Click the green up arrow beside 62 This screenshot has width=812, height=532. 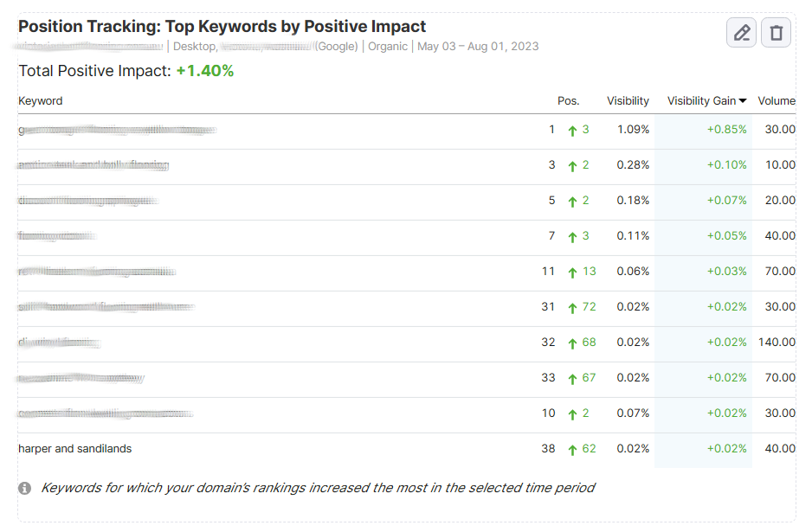[572, 450]
